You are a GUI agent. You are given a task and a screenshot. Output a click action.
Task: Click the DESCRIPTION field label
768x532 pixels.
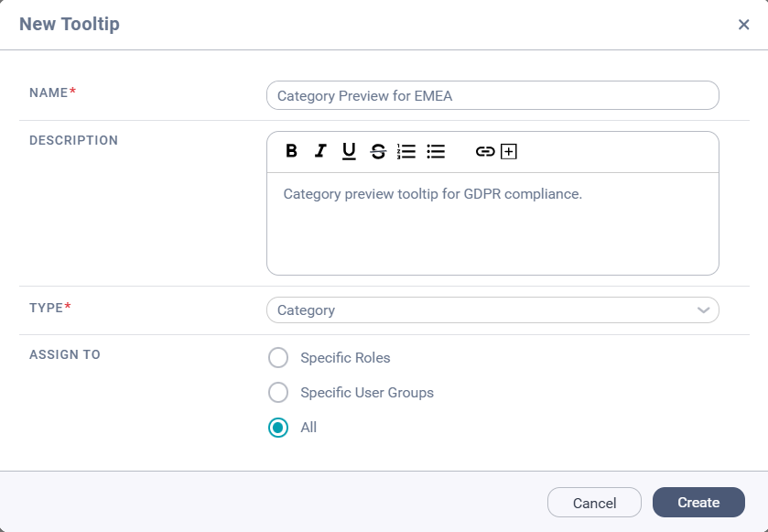coord(73,141)
